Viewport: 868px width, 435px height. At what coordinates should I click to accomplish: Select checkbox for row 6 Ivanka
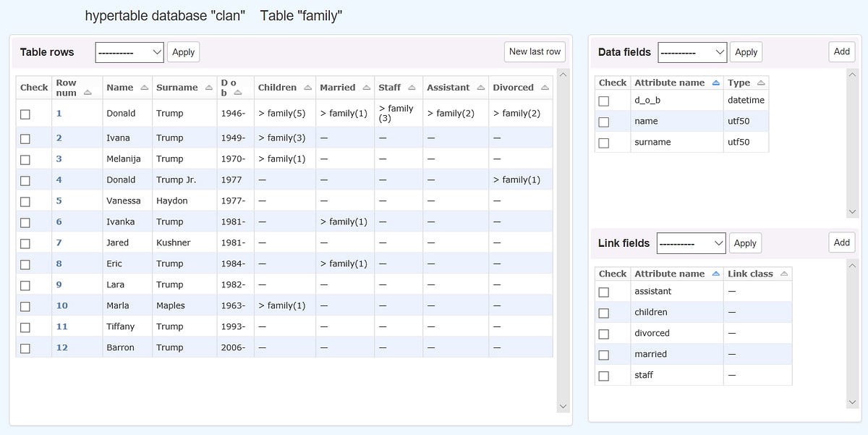click(x=25, y=222)
